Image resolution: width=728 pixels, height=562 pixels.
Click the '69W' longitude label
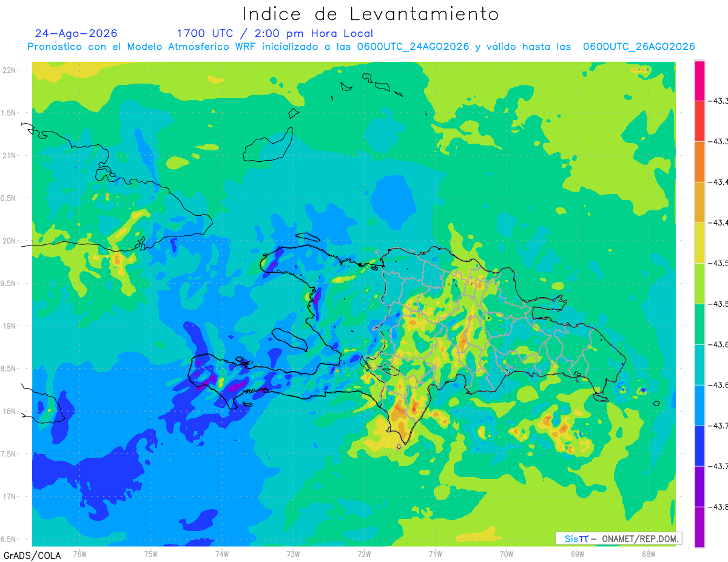(x=578, y=554)
